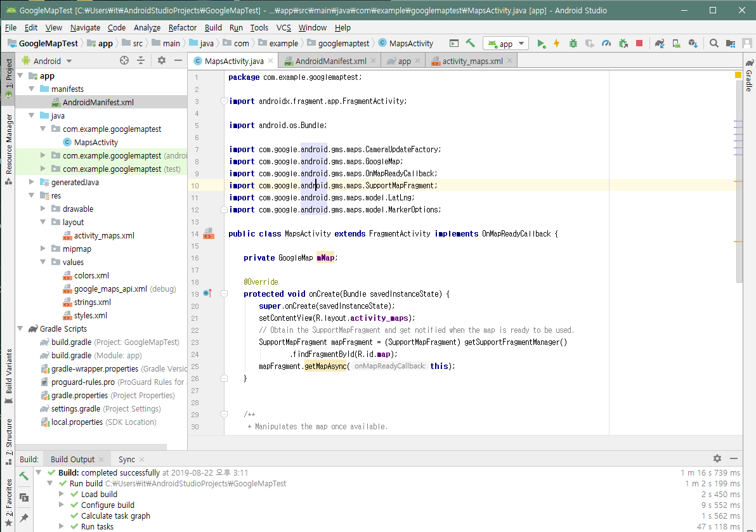
Task: Click the related XML gutter icon on line 14
Action: click(x=208, y=233)
